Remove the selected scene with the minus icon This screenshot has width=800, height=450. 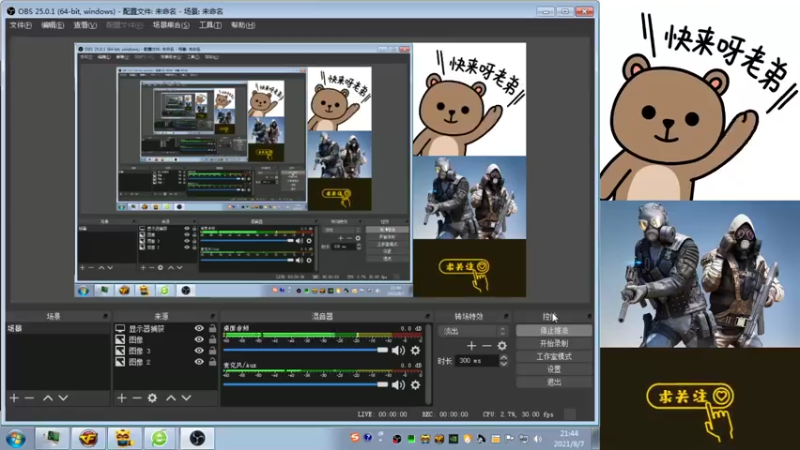[29, 398]
